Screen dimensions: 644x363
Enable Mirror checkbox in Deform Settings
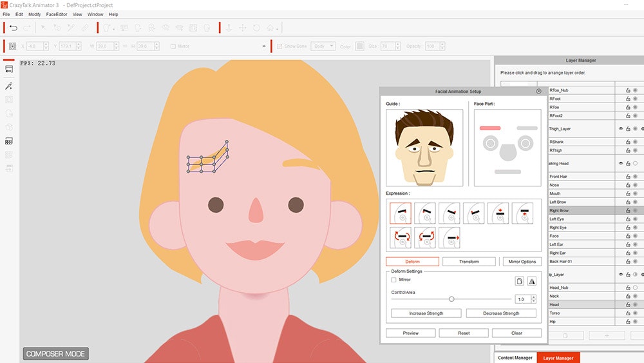tap(394, 280)
